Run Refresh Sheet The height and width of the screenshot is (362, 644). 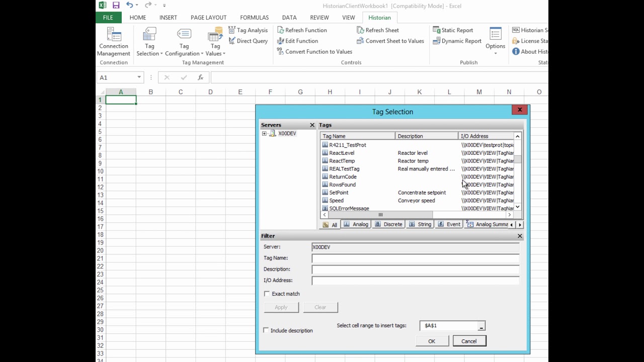coord(378,30)
